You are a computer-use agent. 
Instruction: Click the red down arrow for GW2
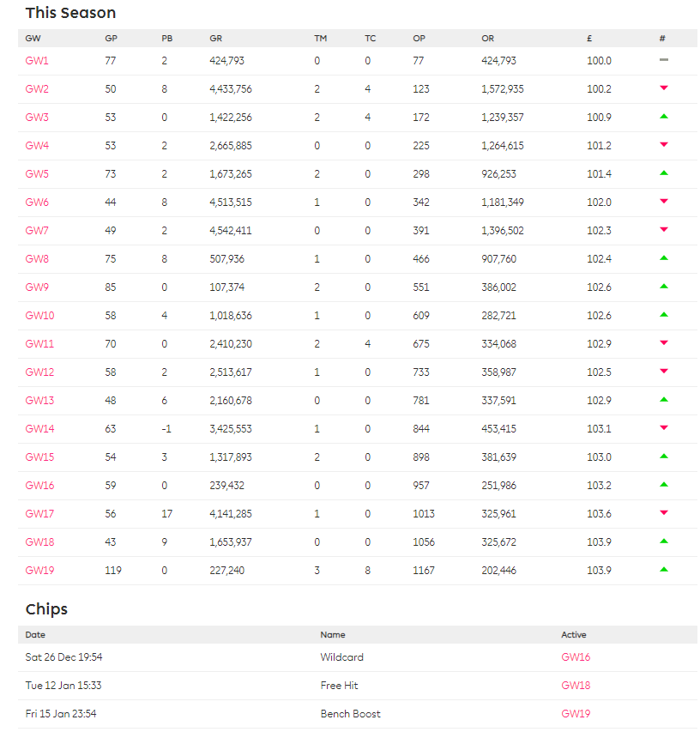point(663,88)
